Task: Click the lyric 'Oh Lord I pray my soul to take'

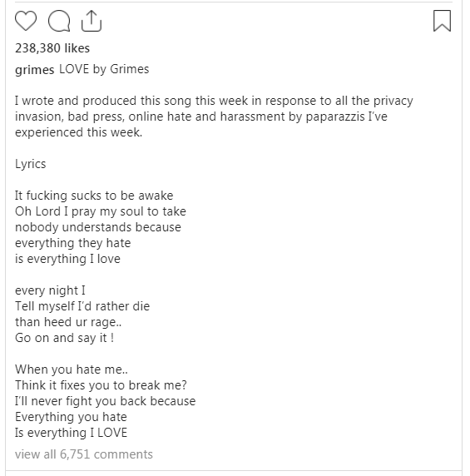Action: pyautogui.click(x=101, y=211)
